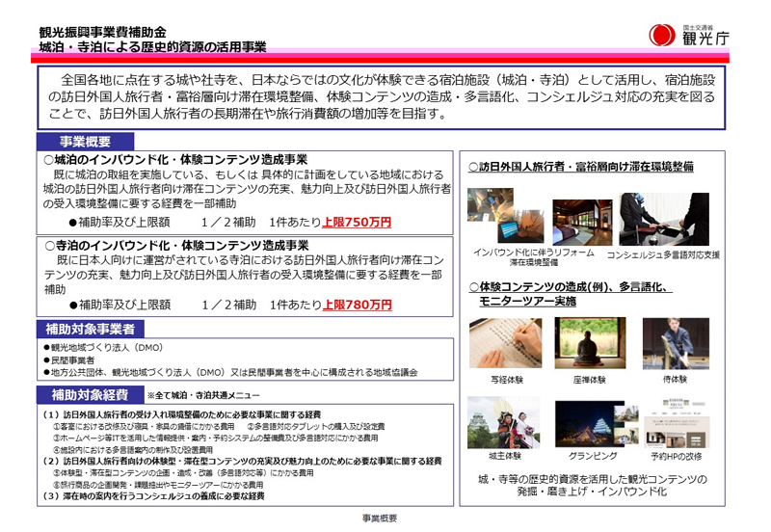This screenshot has height=532, width=771.
Task: Click the グランピング caption
Action: pos(593,456)
